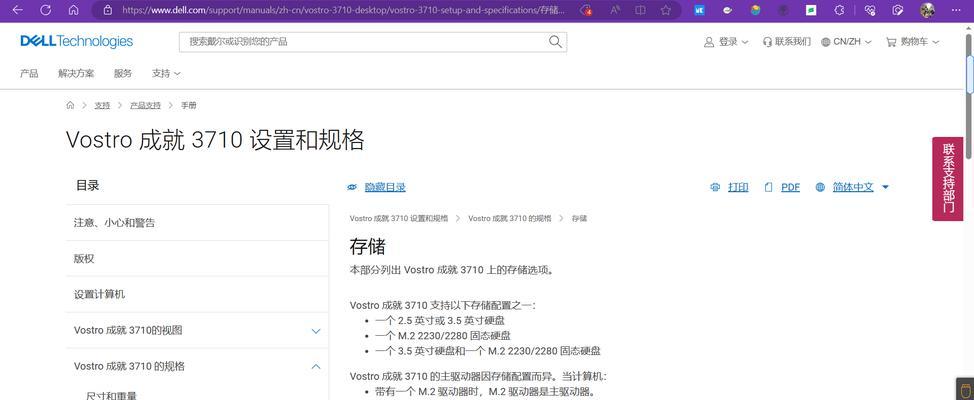The image size is (974, 400).
Task: Open the 购物车 cart dropdown
Action: pyautogui.click(x=913, y=42)
